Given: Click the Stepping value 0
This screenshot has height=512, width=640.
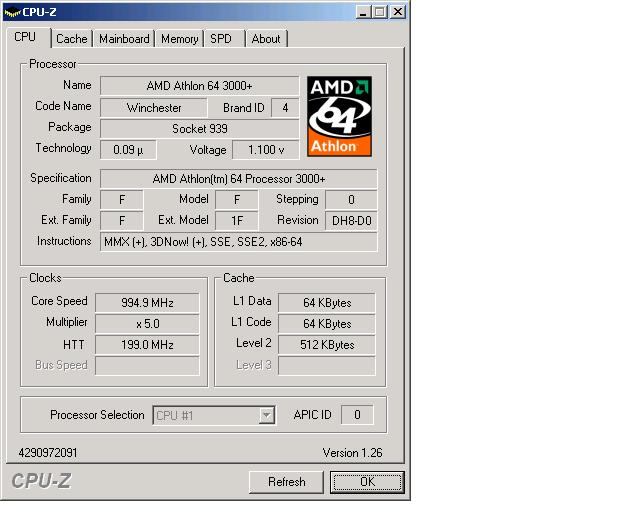Looking at the screenshot, I should pos(351,200).
